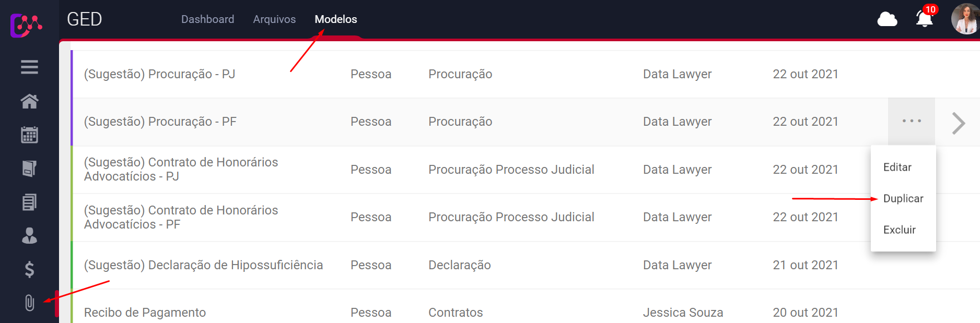Open the Modelos tab

[x=336, y=19]
